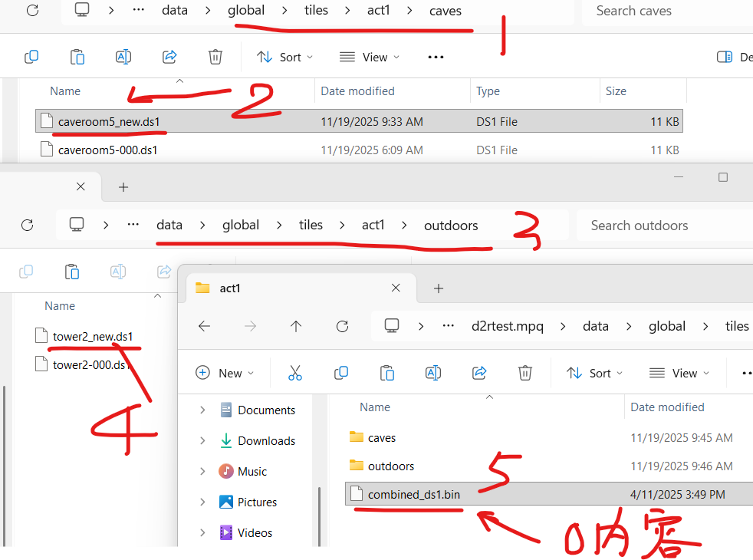Click 'data' breadcrumb in caves window
This screenshot has height=560, width=753.
(x=175, y=10)
